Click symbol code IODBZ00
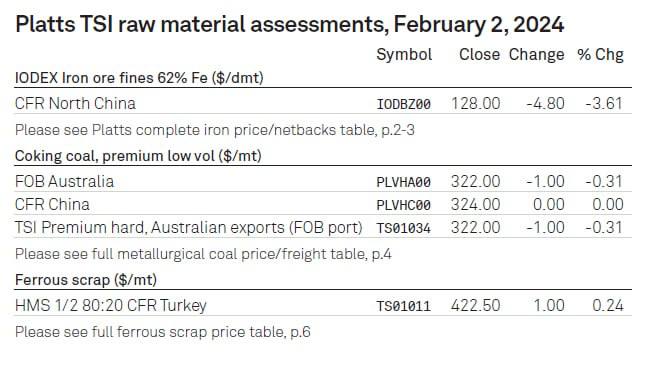This screenshot has height=365, width=659. [x=403, y=104]
